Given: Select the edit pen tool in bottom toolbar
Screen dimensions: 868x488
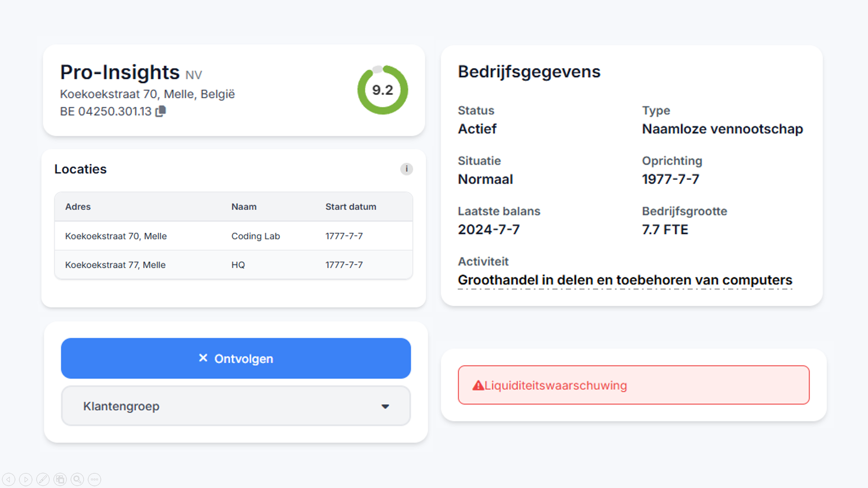Looking at the screenshot, I should coord(43,479).
